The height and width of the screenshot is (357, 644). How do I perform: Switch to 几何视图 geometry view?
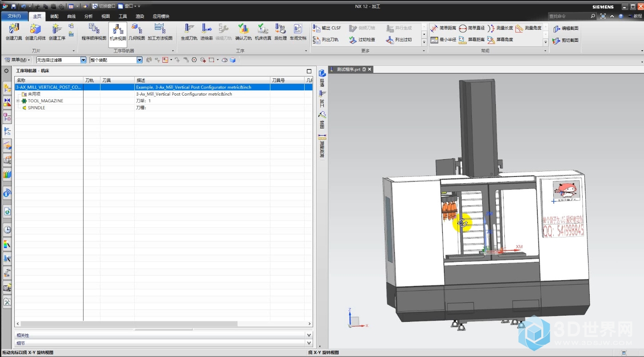tap(137, 32)
